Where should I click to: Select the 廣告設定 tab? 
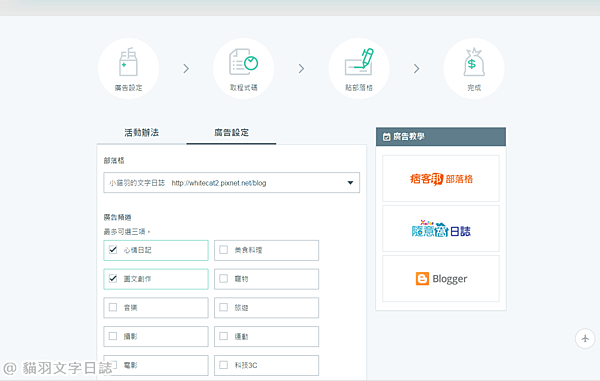pos(231,133)
